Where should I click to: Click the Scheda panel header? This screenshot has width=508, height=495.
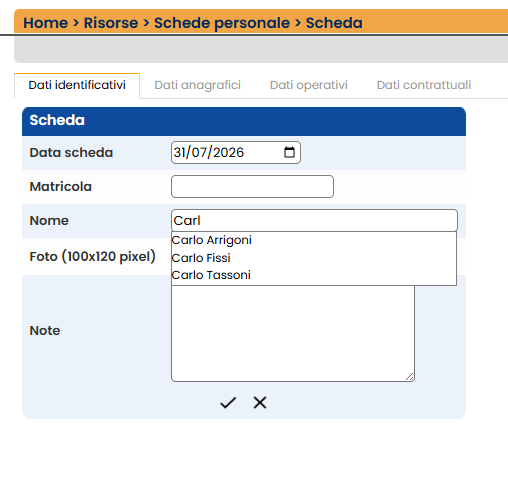(x=244, y=121)
